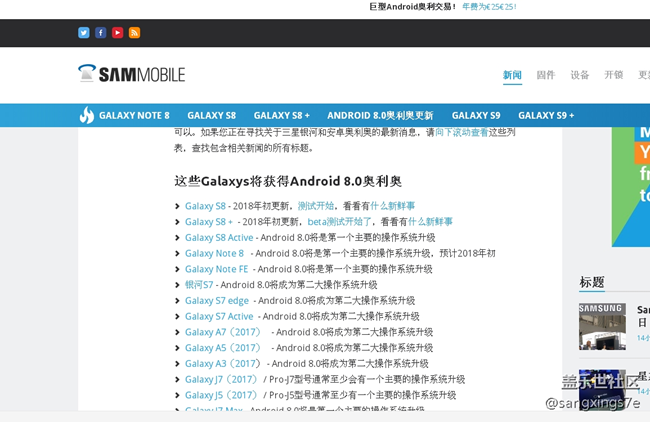Viewport: 650px width, 422px height.
Task: Click the 年费为€25 promo link
Action: coord(489,7)
